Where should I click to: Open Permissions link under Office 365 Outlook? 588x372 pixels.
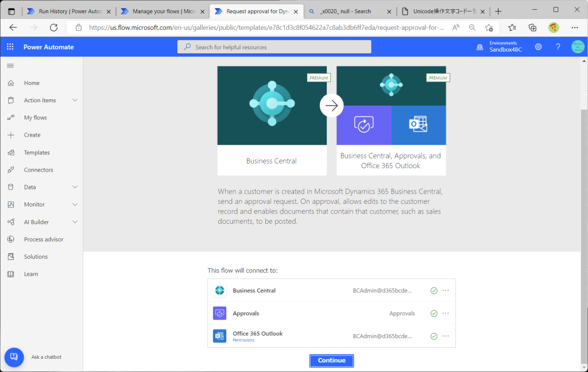click(243, 340)
